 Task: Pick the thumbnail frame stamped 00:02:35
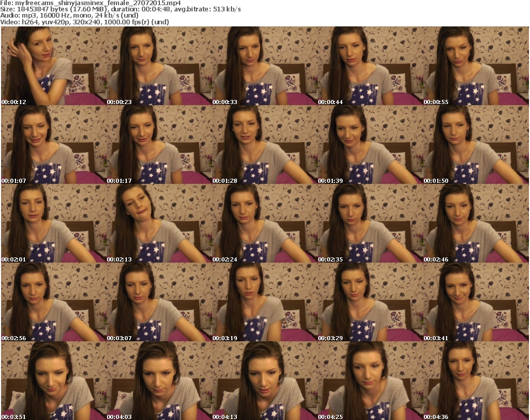click(x=370, y=224)
